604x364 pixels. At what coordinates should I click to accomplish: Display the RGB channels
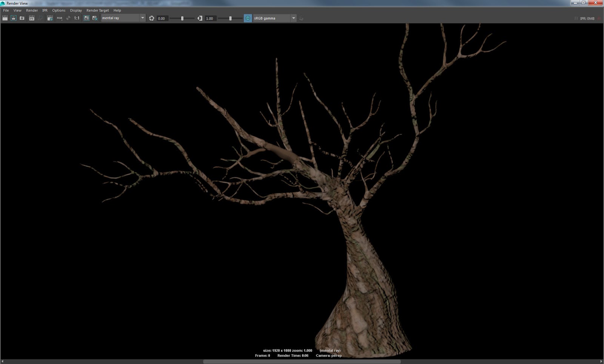click(x=59, y=18)
